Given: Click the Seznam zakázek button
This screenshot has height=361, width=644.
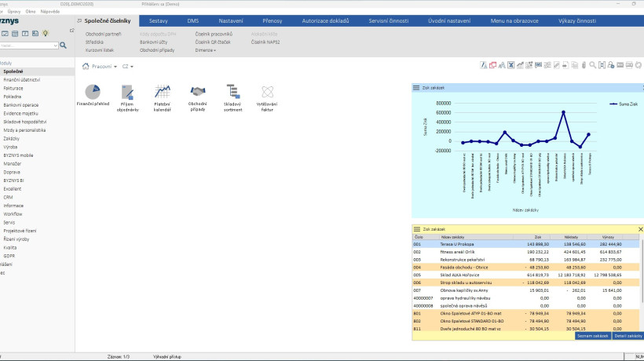Looking at the screenshot, I should click(592, 335).
